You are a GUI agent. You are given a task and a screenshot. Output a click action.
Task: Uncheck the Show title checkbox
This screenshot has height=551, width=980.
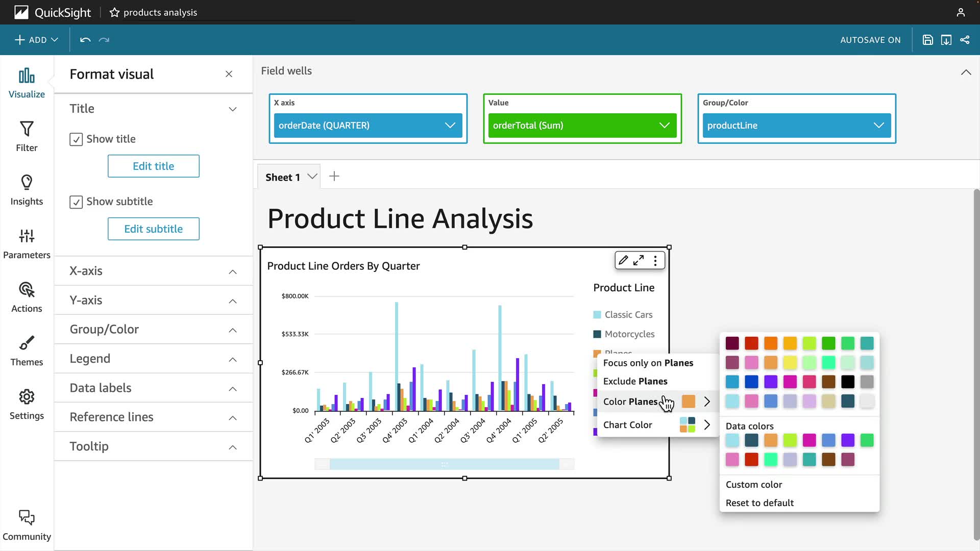pos(76,139)
